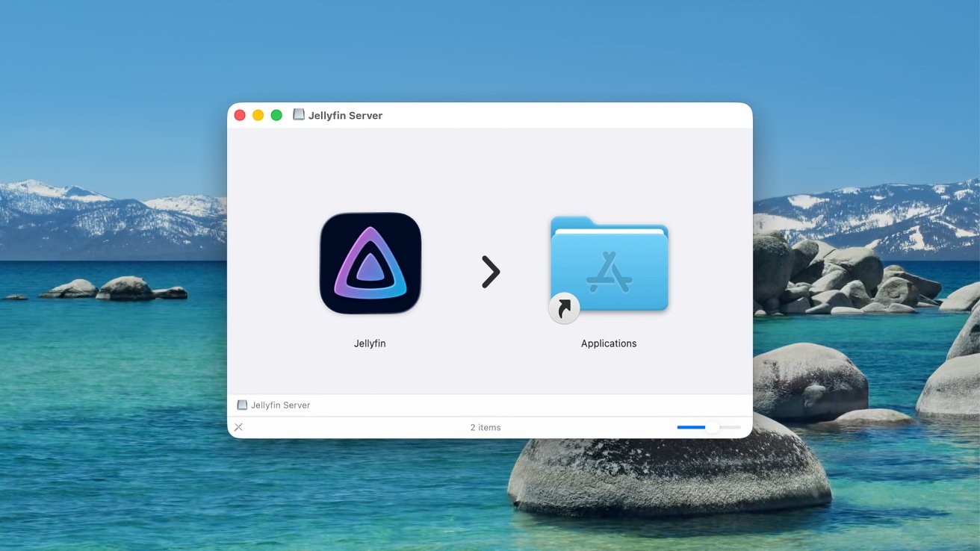980x551 pixels.
Task: Select Jellyfin Server in the path bar
Action: (x=273, y=405)
